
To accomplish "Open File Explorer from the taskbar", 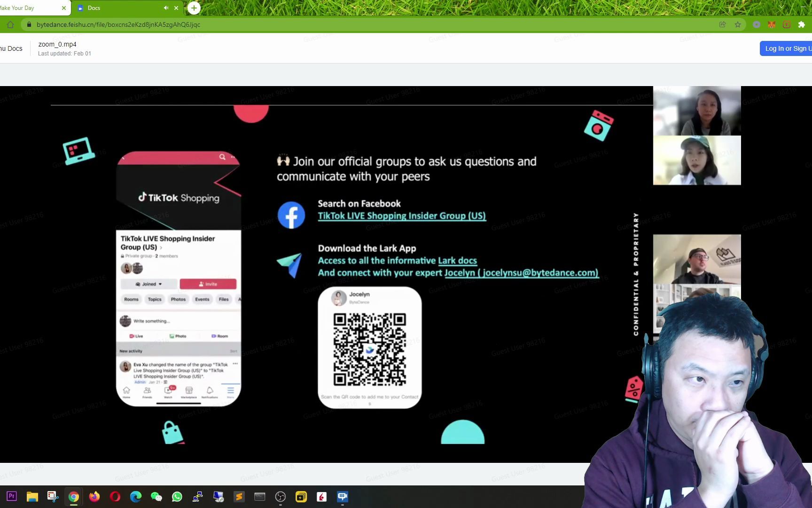I will click(x=32, y=496).
